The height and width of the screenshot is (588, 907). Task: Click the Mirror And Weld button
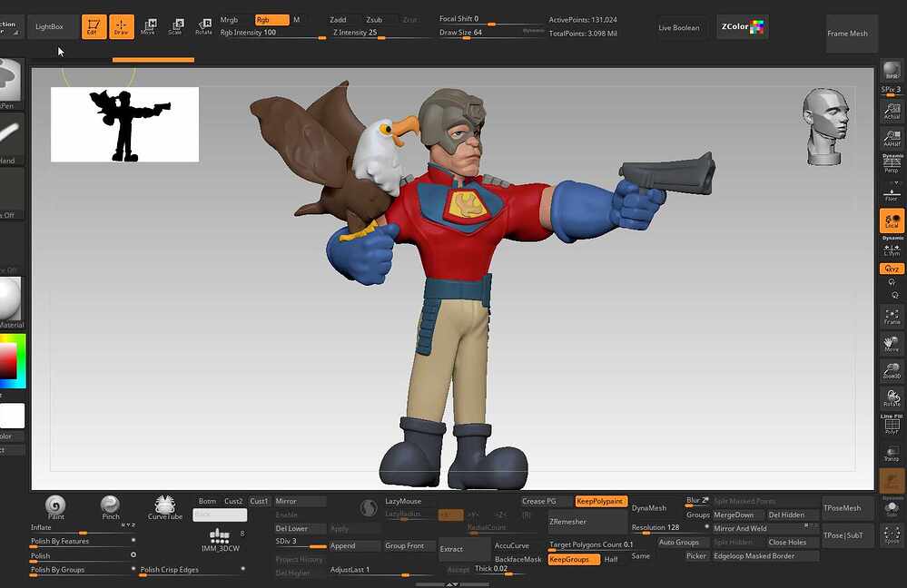[x=764, y=528]
